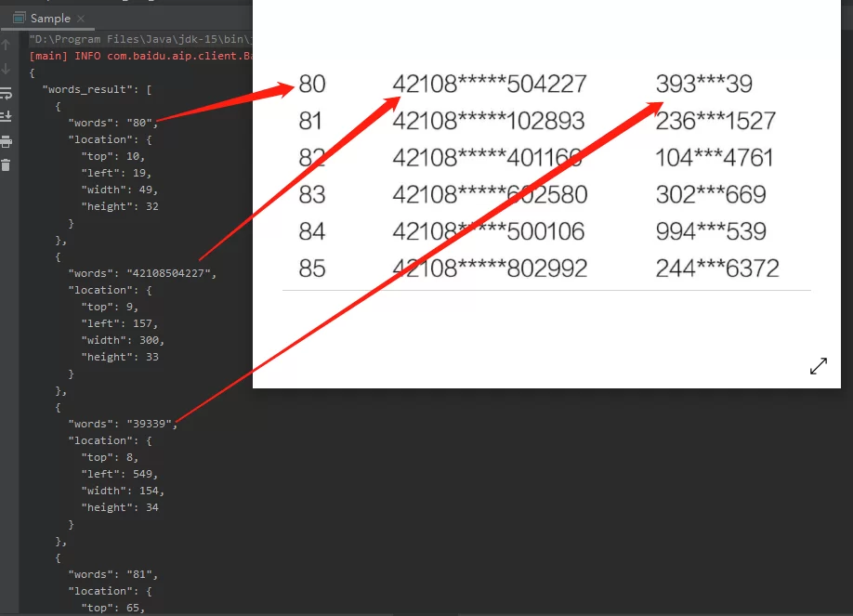Click the "top": 8 line
The height and width of the screenshot is (616, 853).
[110, 458]
